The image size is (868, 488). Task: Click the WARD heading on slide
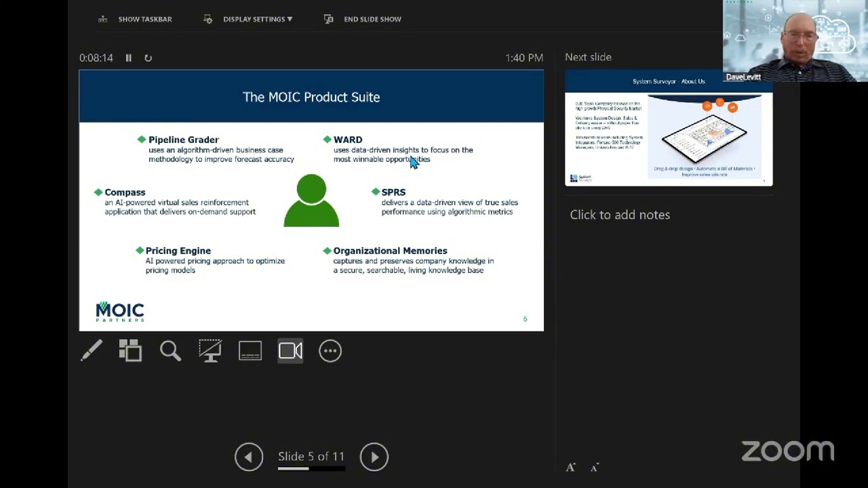pyautogui.click(x=348, y=140)
